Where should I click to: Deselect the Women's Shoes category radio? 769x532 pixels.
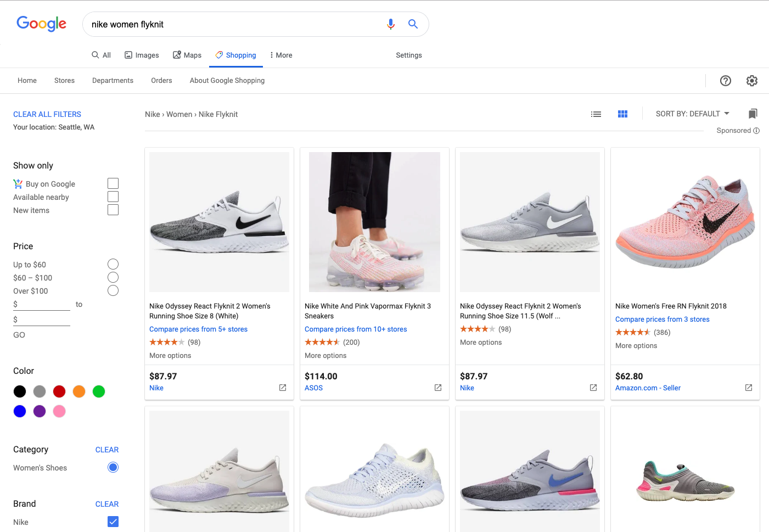[x=113, y=467]
